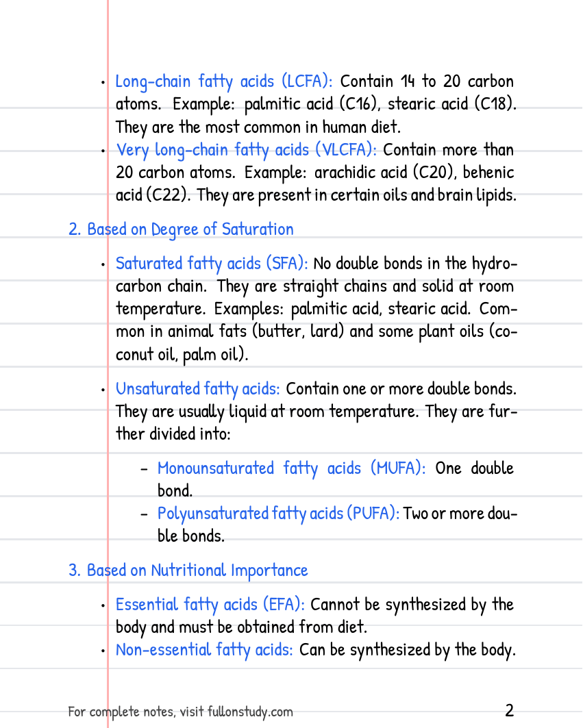Click the heading 'Long-chain fatty acids (LCFA):'
Screen dimensions: 583x728
pos(224,81)
